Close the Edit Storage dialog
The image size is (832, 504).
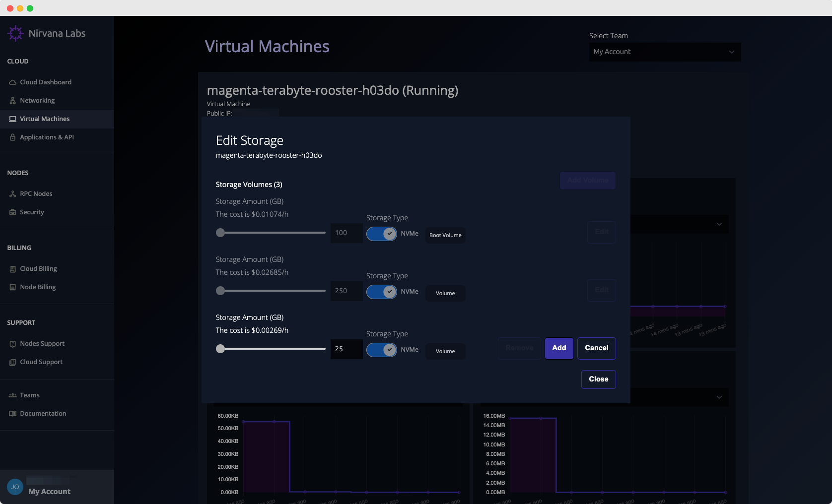[598, 379]
